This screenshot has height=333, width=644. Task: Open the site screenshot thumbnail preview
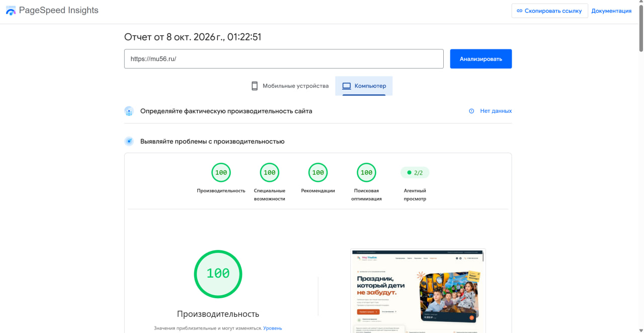[418, 291]
